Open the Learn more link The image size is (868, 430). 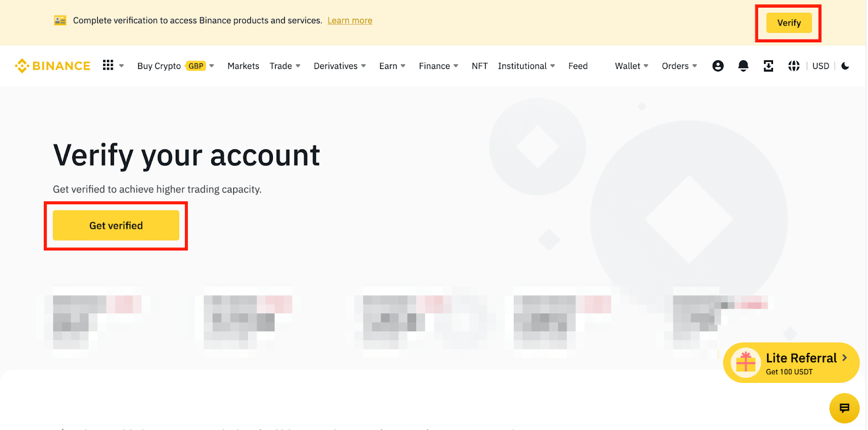[x=350, y=21]
